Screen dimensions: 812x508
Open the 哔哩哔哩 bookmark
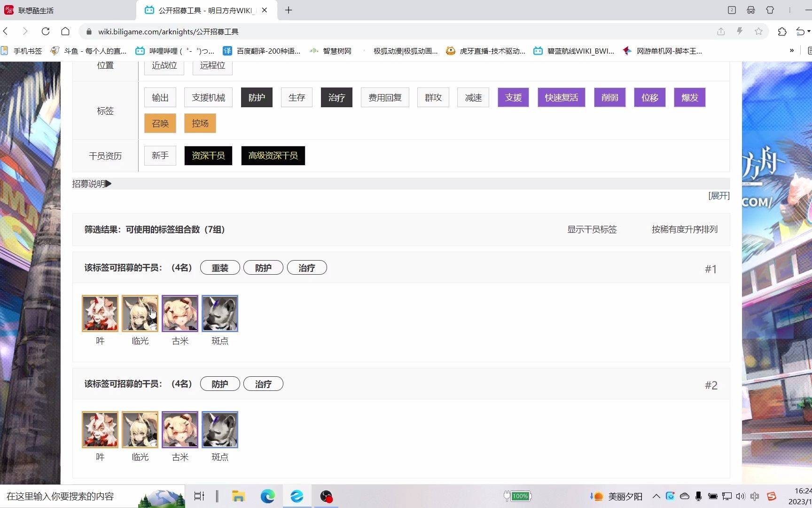click(175, 51)
